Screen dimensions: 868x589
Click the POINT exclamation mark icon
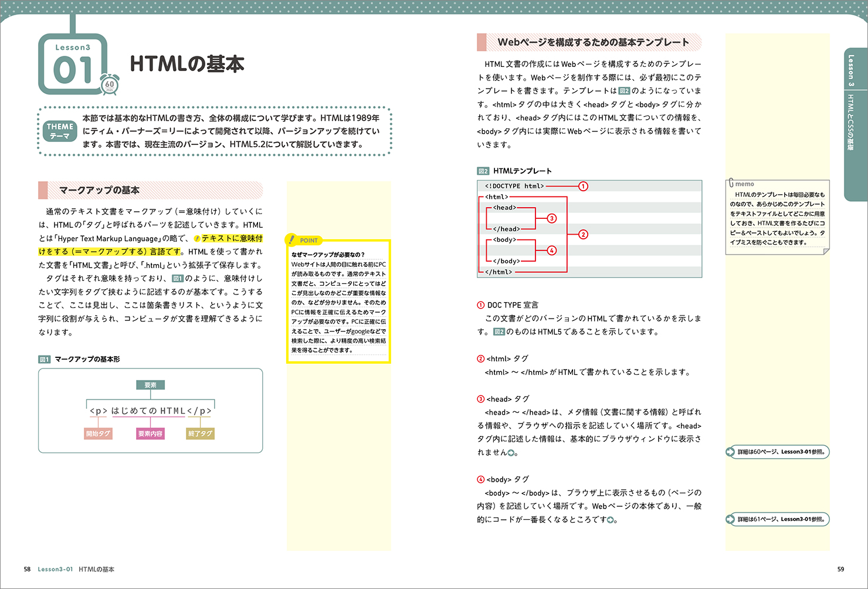[x=291, y=239]
